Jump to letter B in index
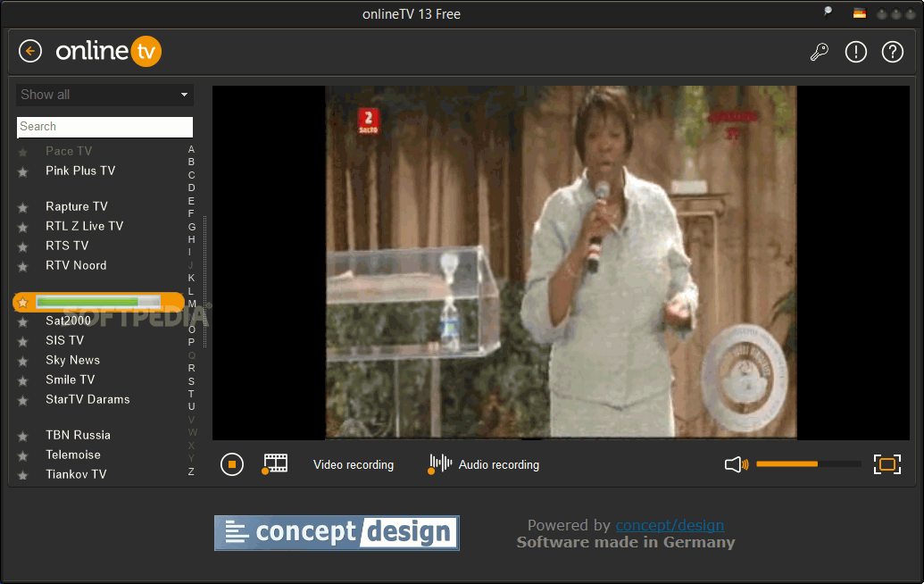Viewport: 924px width, 584px height. pos(191,162)
